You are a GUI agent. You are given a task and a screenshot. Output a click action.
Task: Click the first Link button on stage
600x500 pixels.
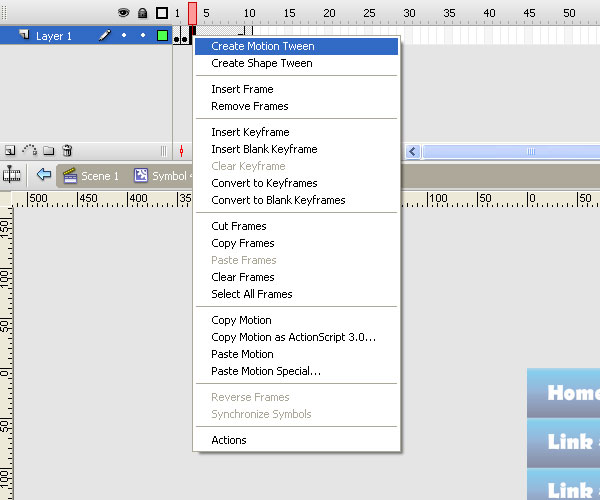(563, 443)
